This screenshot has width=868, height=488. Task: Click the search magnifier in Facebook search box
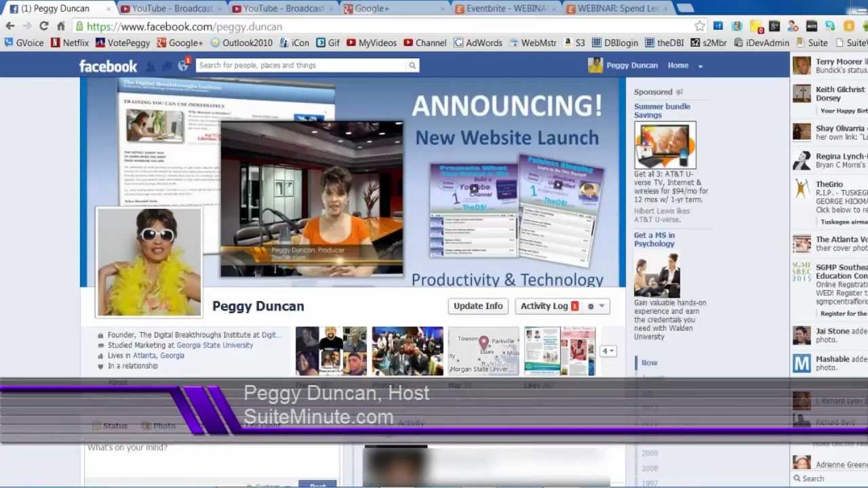click(x=412, y=66)
